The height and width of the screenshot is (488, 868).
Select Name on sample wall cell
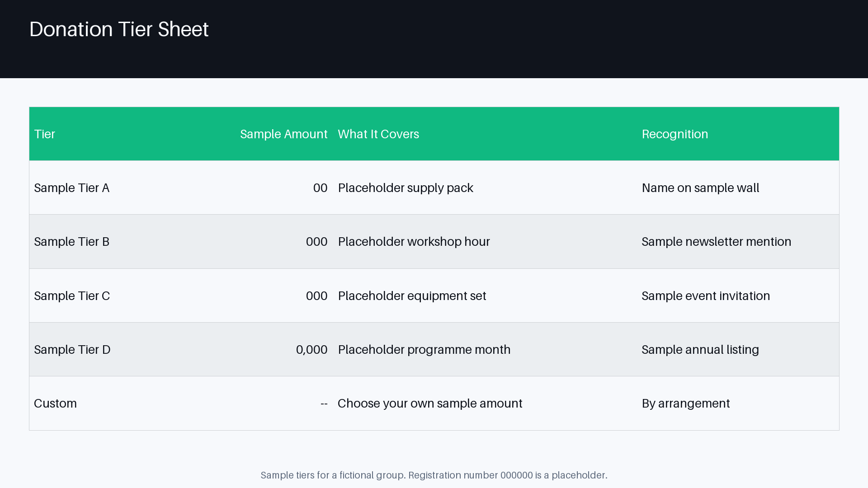[x=700, y=188]
